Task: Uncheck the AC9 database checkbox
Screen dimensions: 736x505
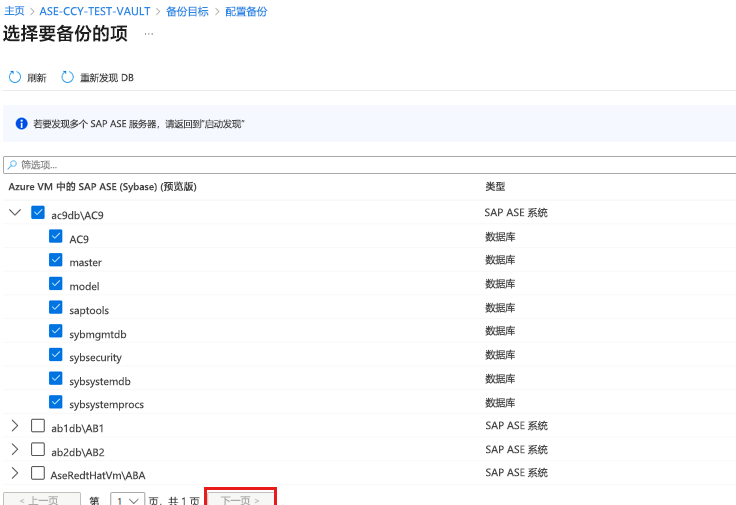Action: (56, 236)
